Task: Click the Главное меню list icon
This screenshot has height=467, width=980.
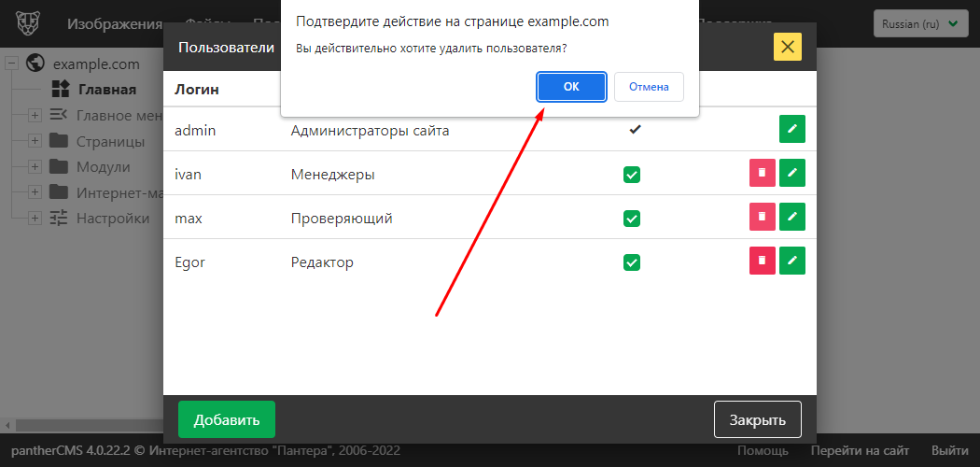Action: pyautogui.click(x=58, y=115)
